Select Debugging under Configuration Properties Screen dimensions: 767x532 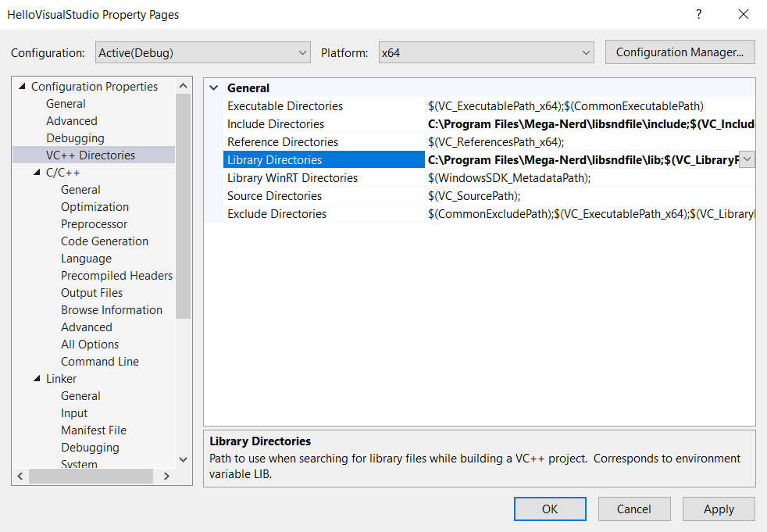click(75, 138)
